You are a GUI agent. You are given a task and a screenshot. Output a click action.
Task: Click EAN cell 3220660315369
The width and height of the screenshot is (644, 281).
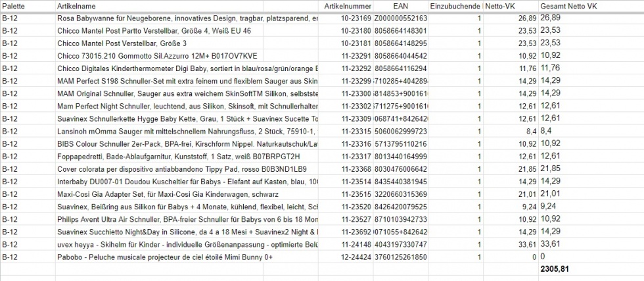click(x=400, y=194)
